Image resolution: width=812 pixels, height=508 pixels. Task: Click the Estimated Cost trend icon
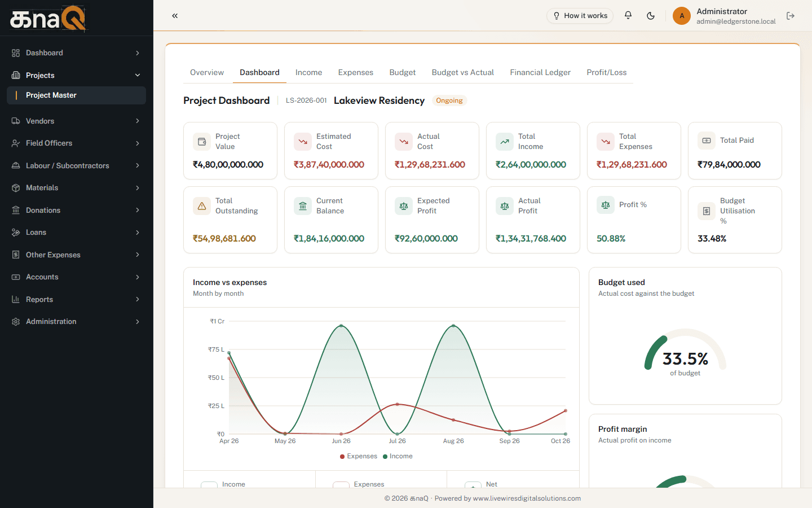[x=303, y=142]
